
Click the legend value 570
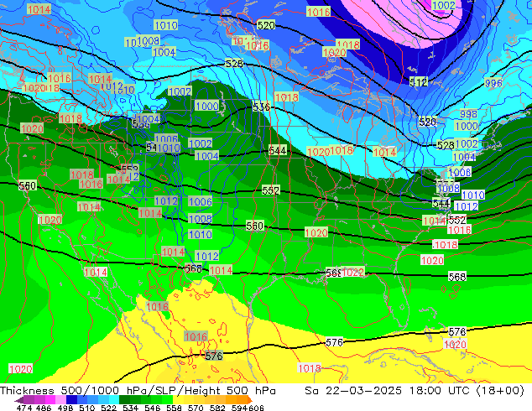click(196, 408)
